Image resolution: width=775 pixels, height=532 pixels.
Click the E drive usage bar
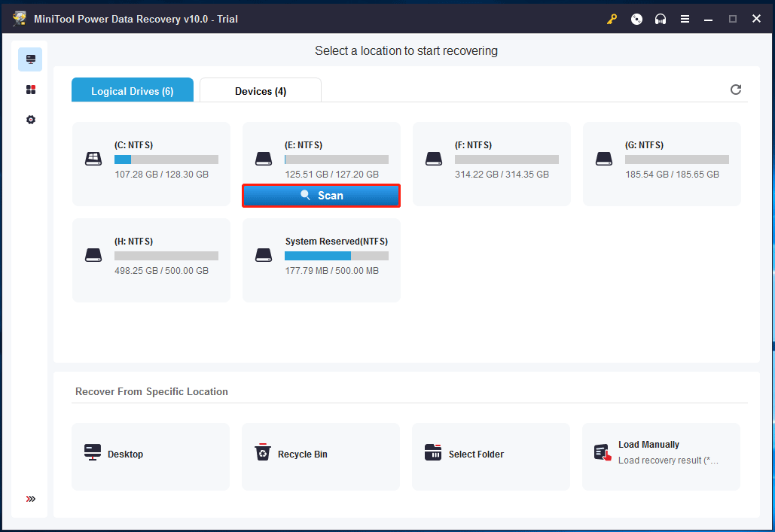[x=337, y=160]
